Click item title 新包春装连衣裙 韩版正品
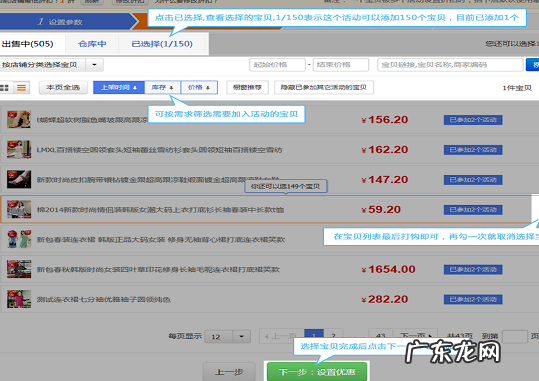 161,240
